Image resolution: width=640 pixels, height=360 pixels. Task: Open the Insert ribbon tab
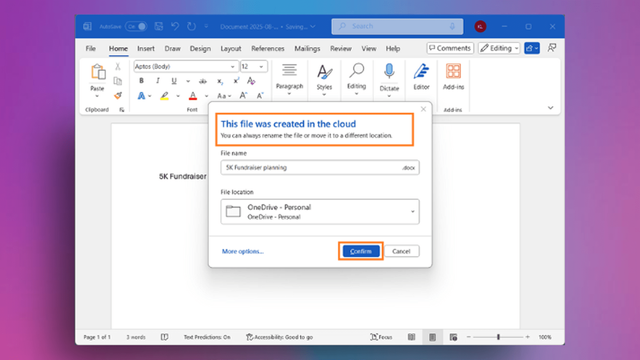coord(146,49)
